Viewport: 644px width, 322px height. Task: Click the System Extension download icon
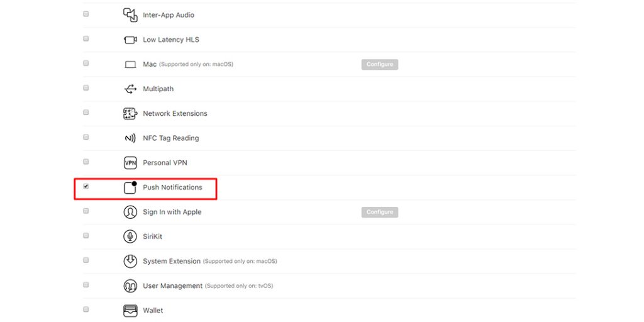click(130, 261)
